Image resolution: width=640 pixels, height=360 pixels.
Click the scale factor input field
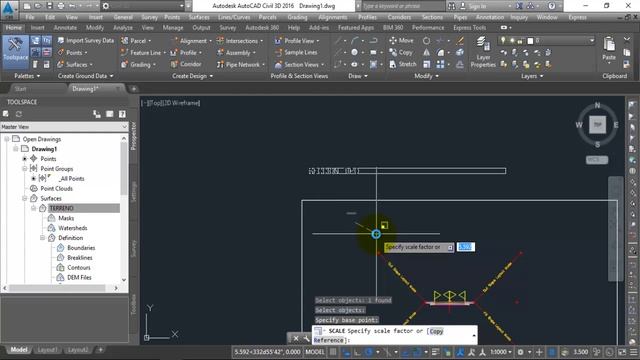click(465, 247)
